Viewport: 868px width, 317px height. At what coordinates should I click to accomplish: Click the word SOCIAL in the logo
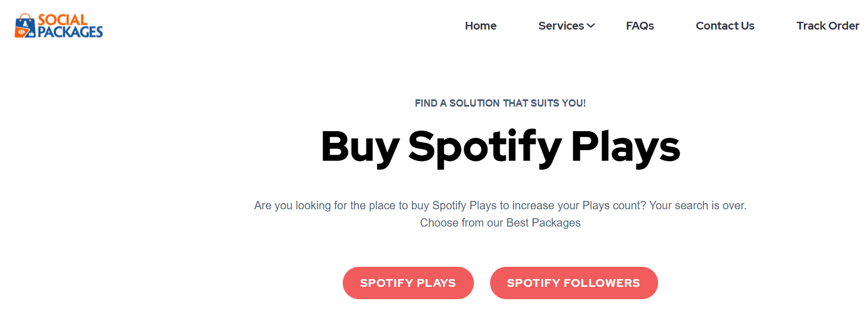[x=63, y=20]
